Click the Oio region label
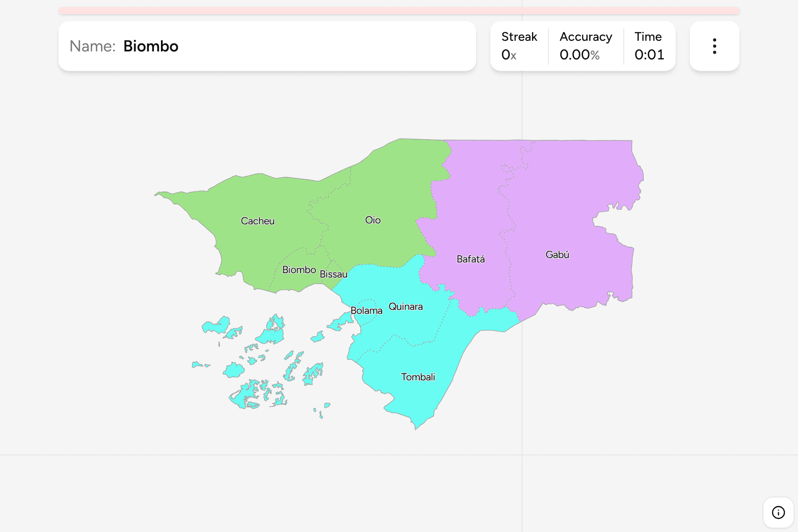 tap(373, 220)
